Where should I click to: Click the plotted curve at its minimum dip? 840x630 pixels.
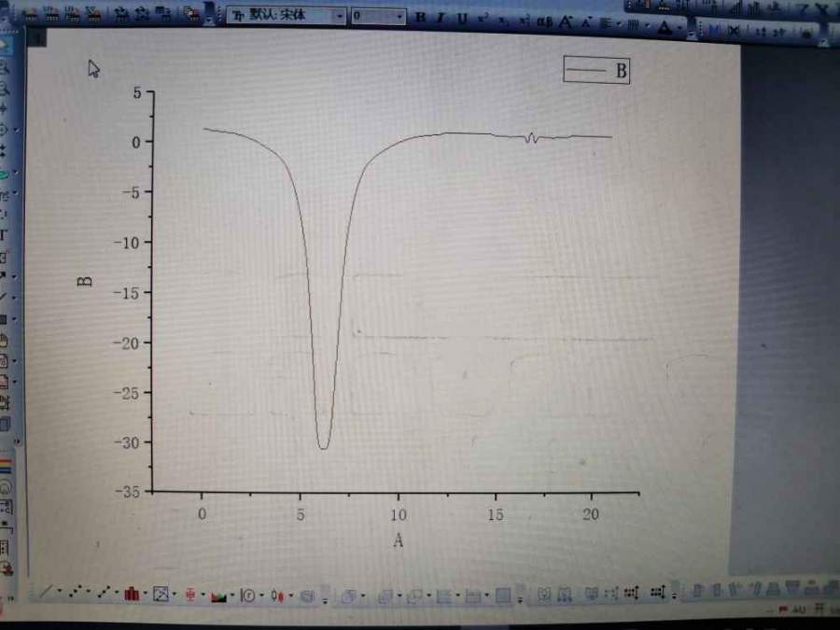[x=323, y=448]
